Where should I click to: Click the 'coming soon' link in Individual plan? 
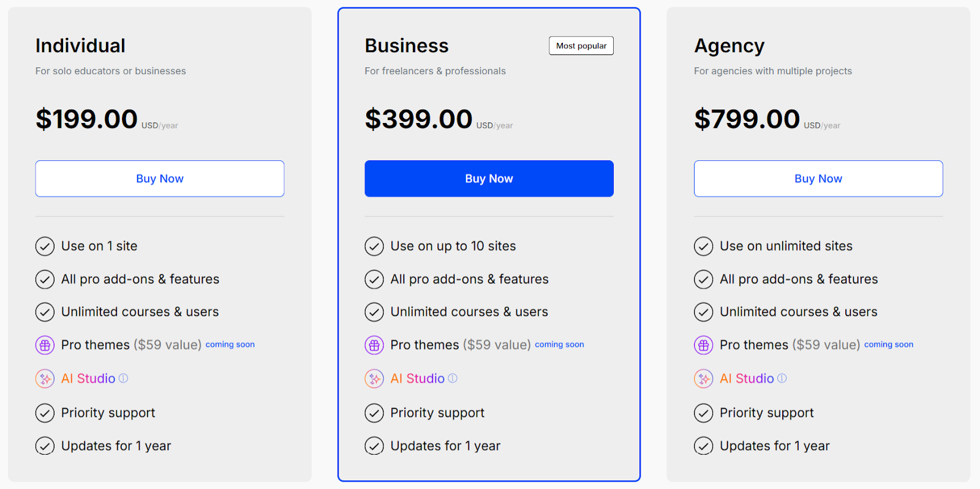230,344
